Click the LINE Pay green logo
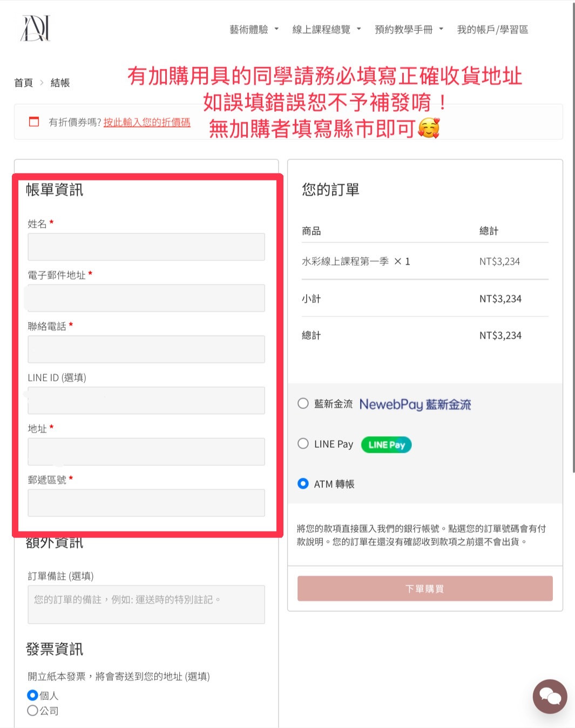 point(387,444)
